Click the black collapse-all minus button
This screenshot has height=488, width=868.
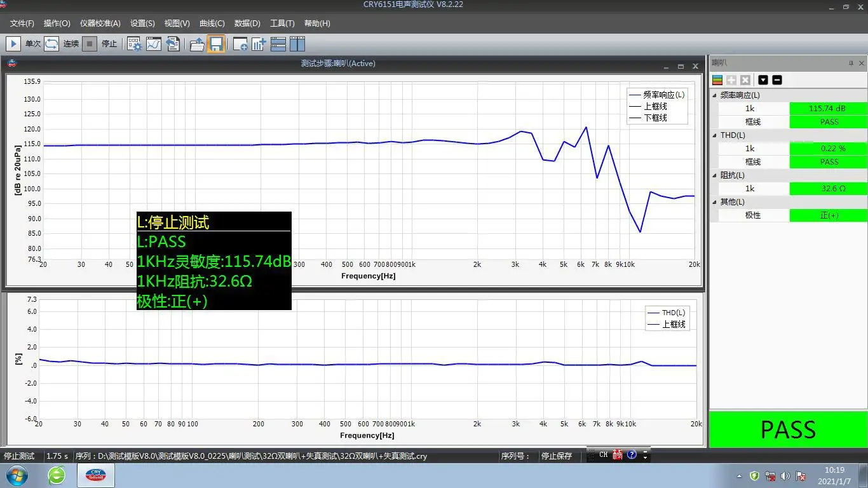(776, 80)
